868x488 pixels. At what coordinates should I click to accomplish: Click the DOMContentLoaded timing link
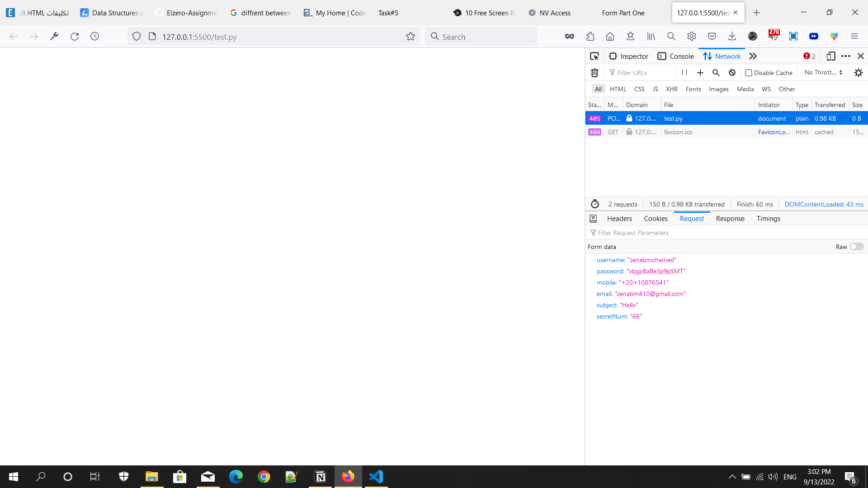click(x=824, y=204)
